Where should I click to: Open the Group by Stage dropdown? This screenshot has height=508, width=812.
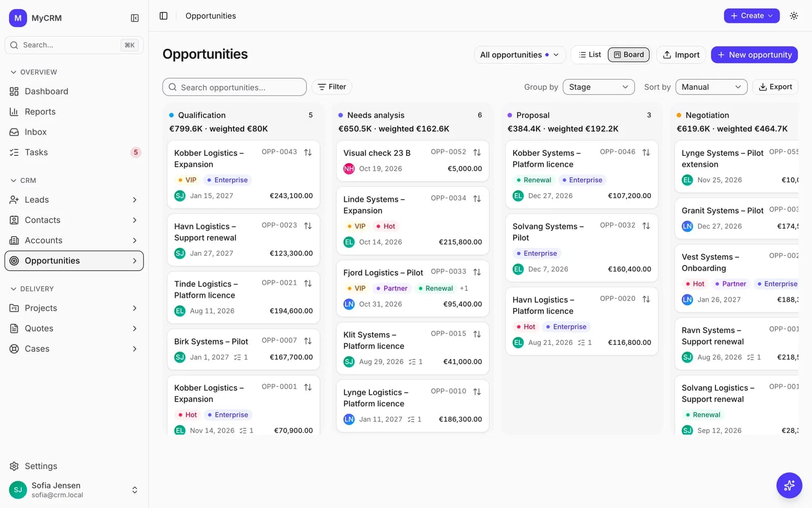tap(599, 87)
